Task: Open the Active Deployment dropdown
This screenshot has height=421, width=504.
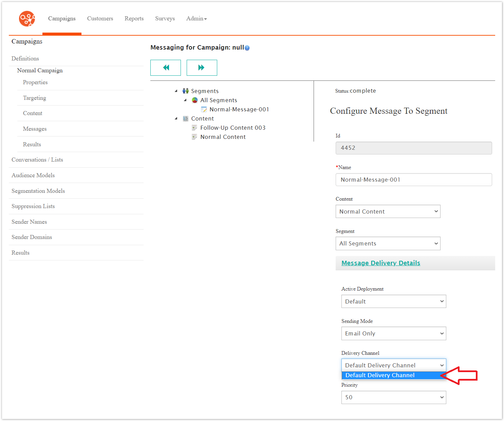Action: pyautogui.click(x=393, y=301)
